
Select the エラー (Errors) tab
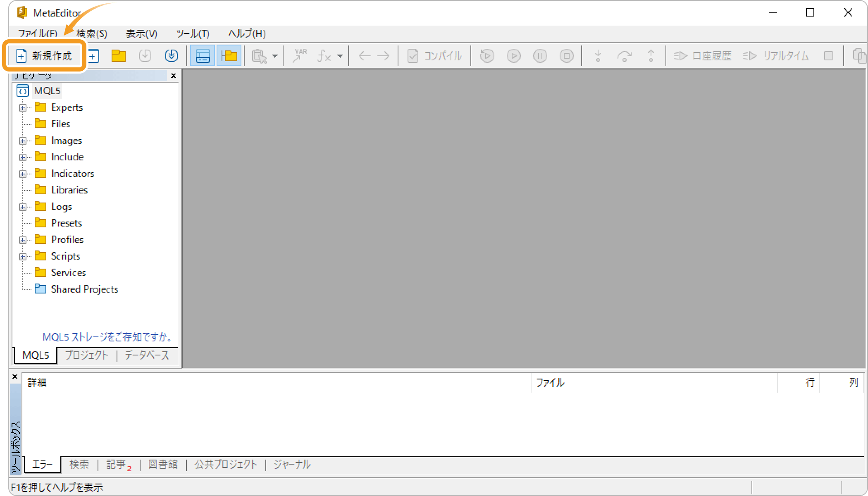(42, 465)
